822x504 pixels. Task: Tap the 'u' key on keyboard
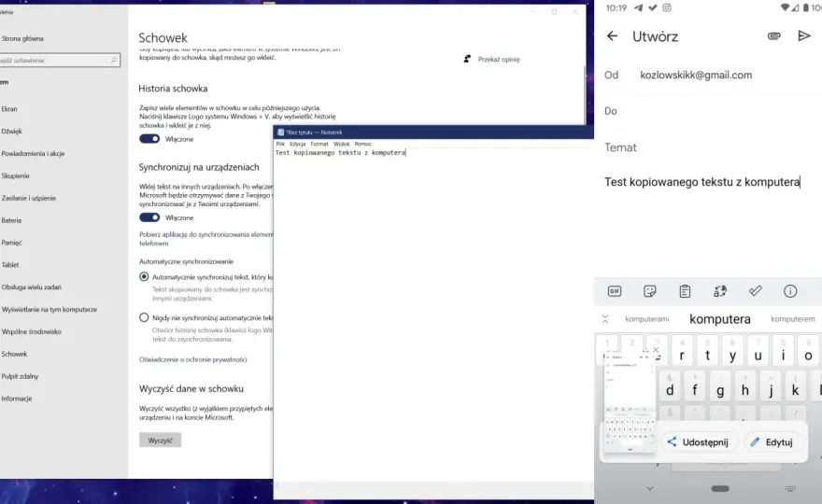(x=758, y=352)
